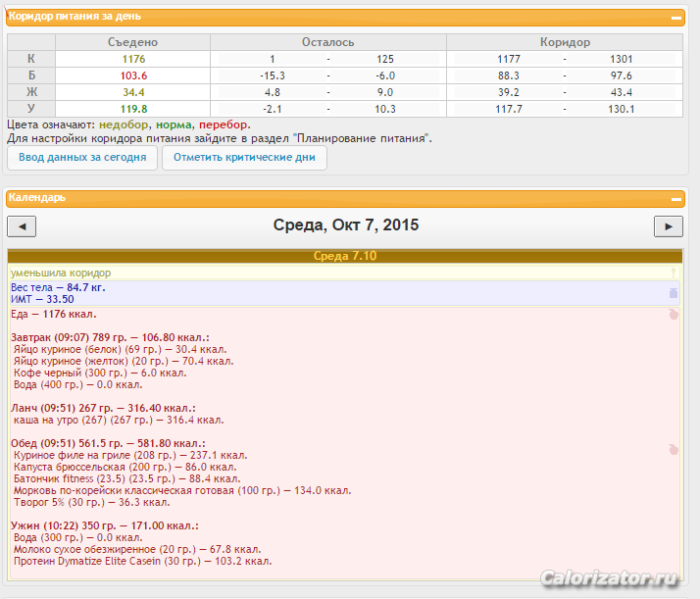The height and width of the screenshot is (599, 700).
Task: Click the Вес тела 84.7 кг entry
Action: coord(58,288)
